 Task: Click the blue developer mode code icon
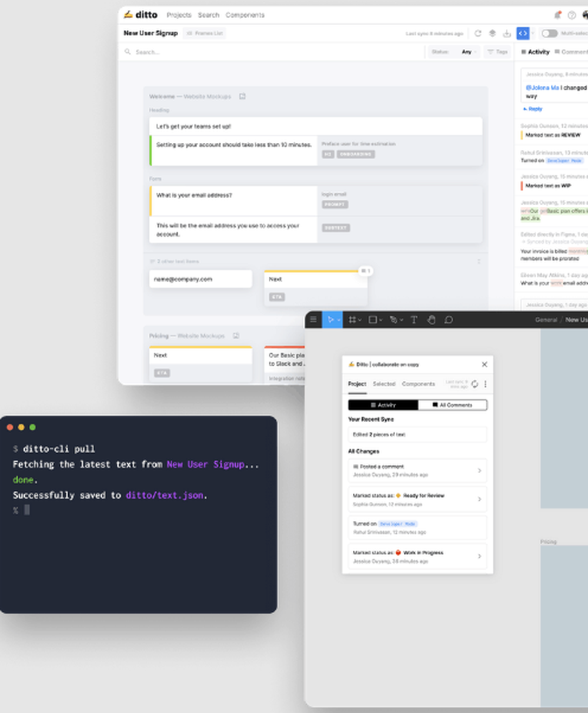(x=523, y=34)
